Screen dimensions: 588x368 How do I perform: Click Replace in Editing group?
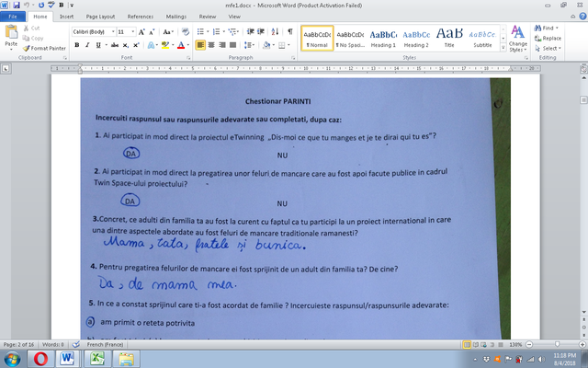[548, 38]
